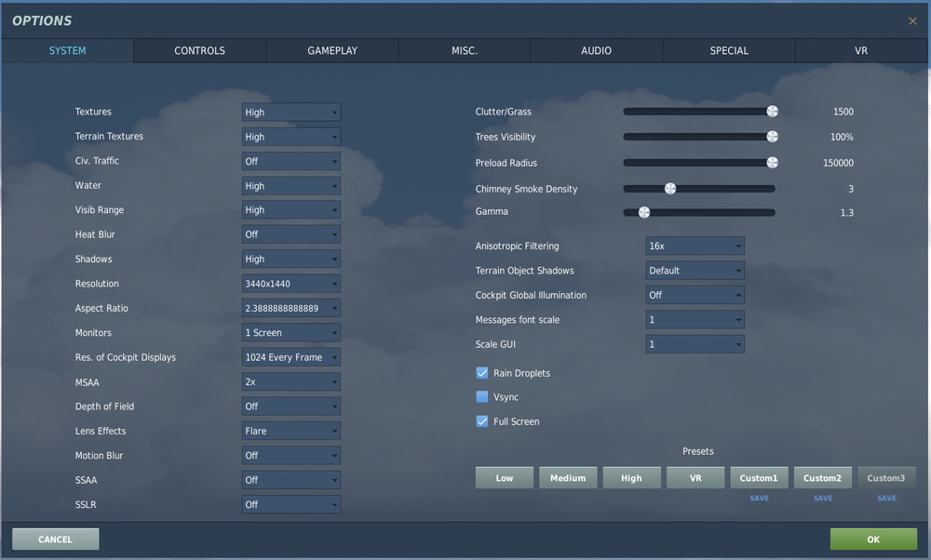Switch to the AUDIO tab
Screen dimensions: 931x560
(x=596, y=50)
